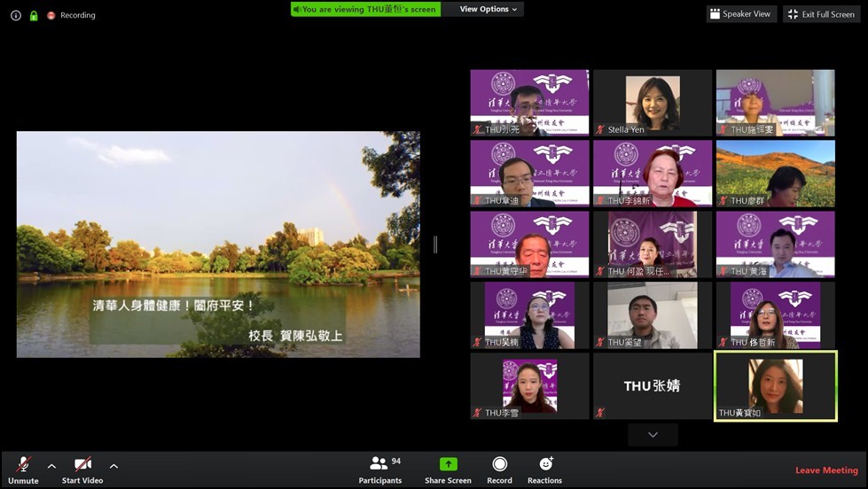Click the meeting info icon
The height and width of the screenshot is (489, 868).
tap(16, 15)
